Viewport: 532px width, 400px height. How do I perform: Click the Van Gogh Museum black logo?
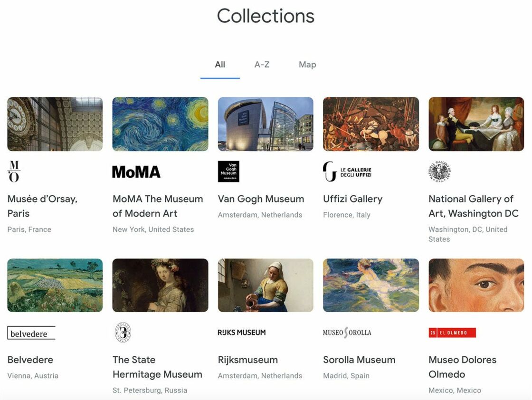[x=228, y=171]
